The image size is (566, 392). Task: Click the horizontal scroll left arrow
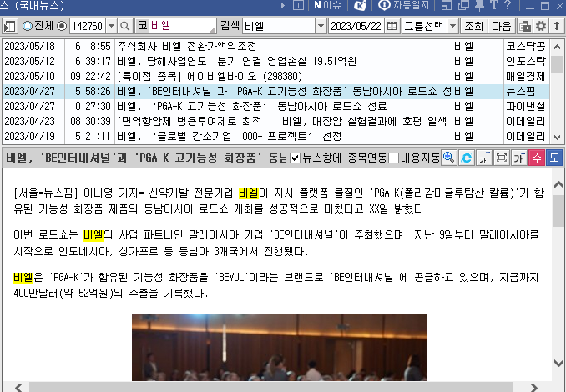[x=18, y=388]
